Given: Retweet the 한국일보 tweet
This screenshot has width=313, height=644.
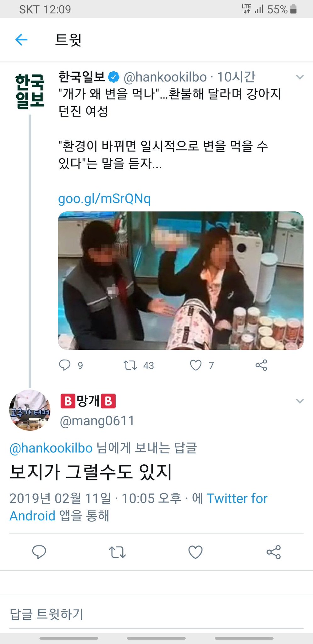Looking at the screenshot, I should pyautogui.click(x=130, y=365).
